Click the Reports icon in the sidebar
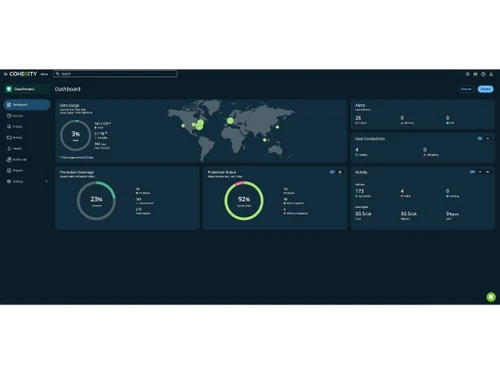Viewport: 500px width, 375px height. (x=9, y=170)
